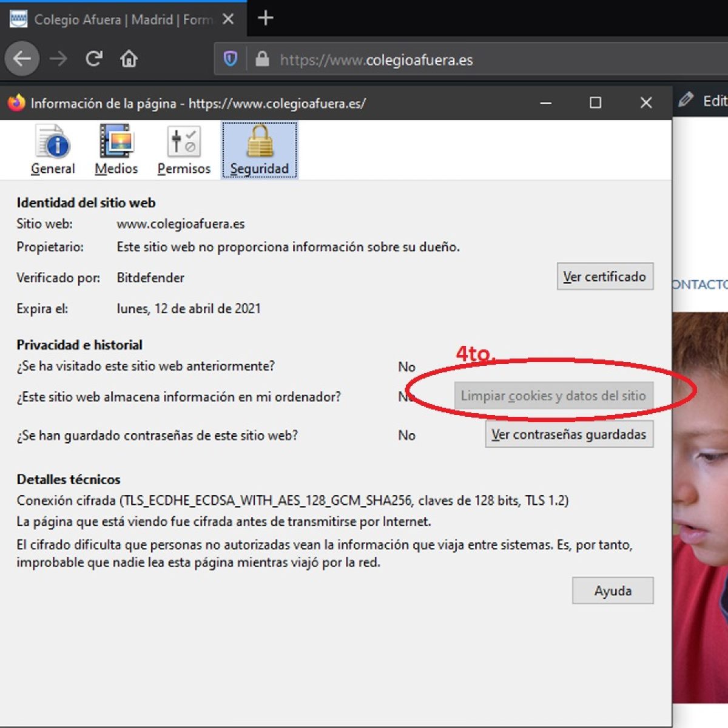Open the General info tab
Viewport: 728px width, 728px height.
point(53,150)
